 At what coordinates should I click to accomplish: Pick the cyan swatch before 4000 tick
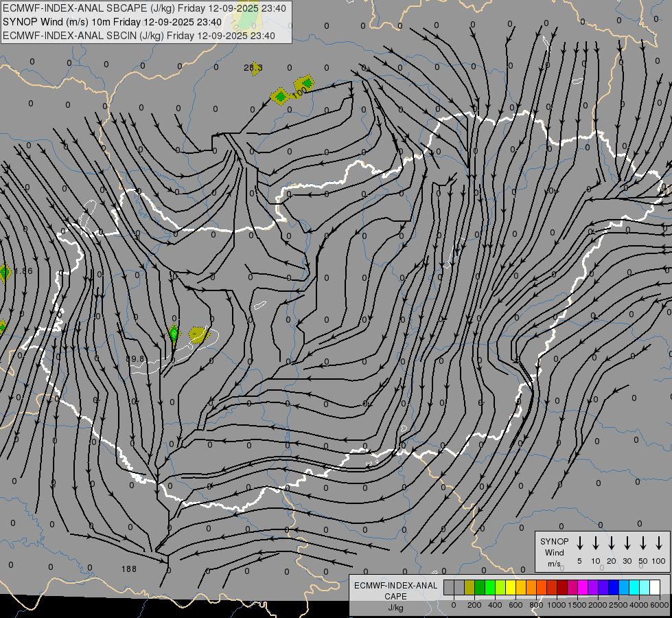click(x=635, y=587)
